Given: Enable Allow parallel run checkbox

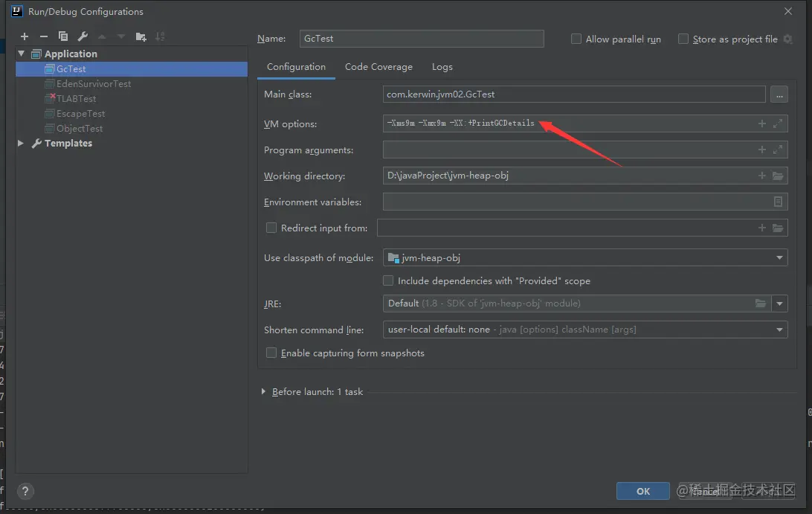Looking at the screenshot, I should (576, 39).
